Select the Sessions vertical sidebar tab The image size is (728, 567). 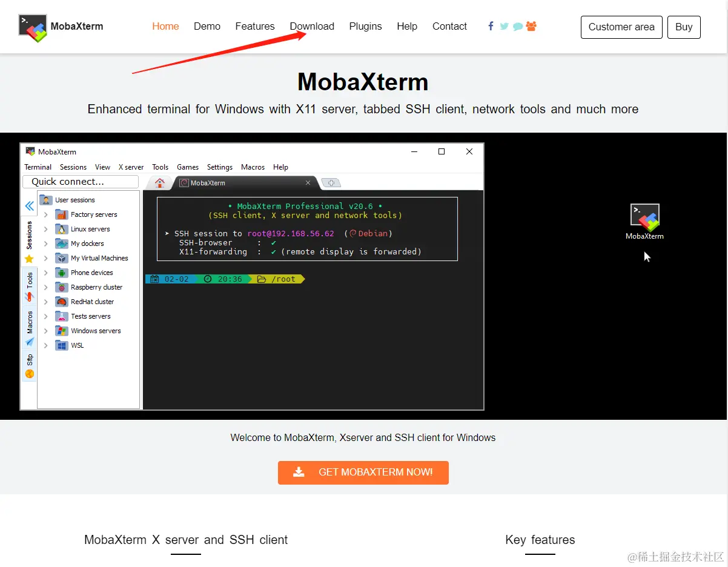click(x=29, y=242)
